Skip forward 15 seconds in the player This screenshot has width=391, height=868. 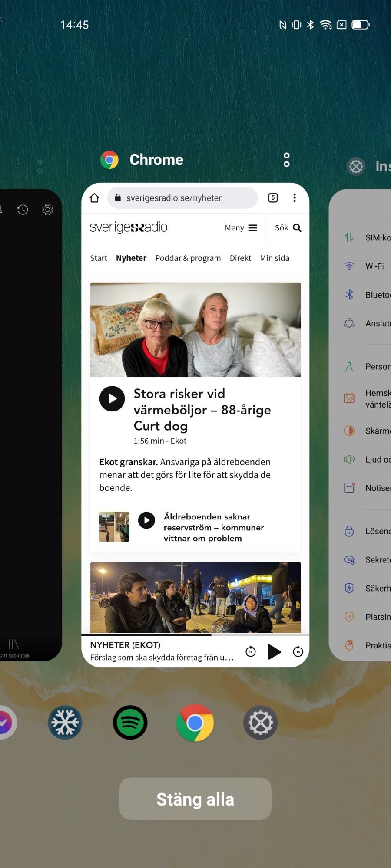(298, 651)
